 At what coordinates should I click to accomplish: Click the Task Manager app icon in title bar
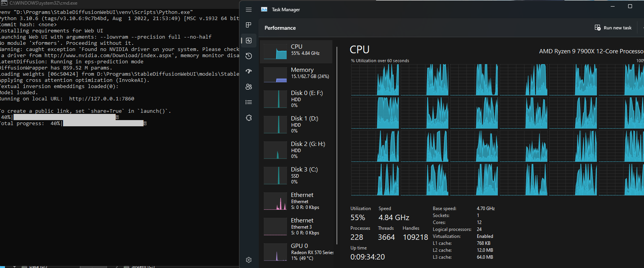coord(265,9)
